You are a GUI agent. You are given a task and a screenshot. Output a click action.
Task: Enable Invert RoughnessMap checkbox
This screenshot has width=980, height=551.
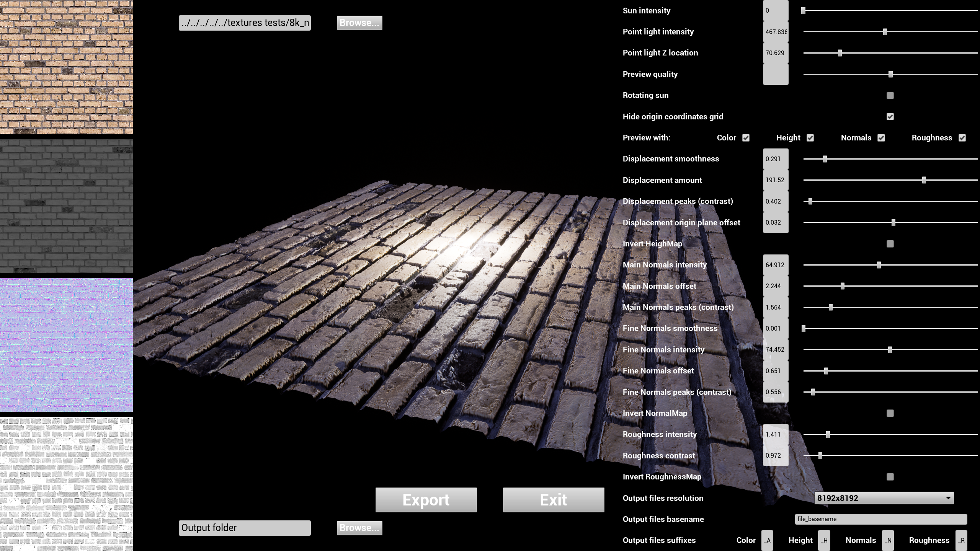(890, 477)
